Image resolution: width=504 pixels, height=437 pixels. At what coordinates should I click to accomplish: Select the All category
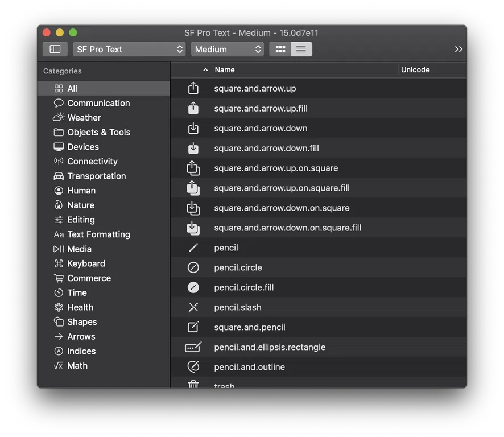point(104,88)
